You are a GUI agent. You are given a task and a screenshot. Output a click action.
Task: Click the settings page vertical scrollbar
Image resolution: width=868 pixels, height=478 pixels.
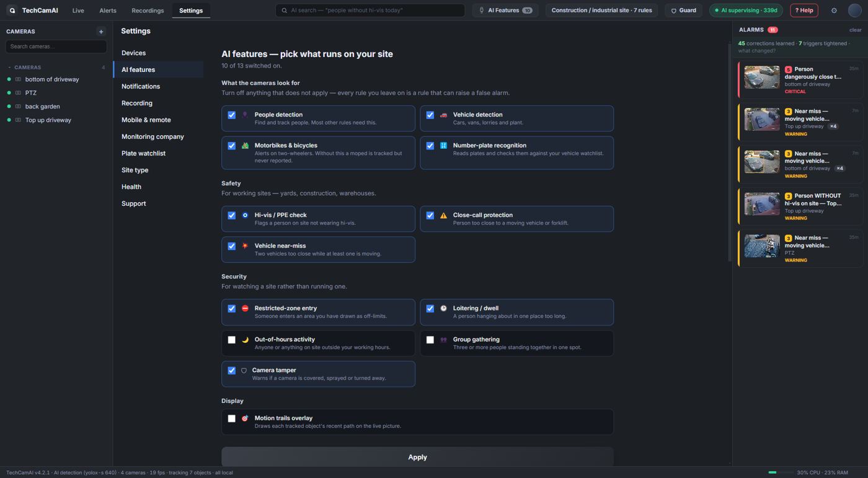point(729,152)
